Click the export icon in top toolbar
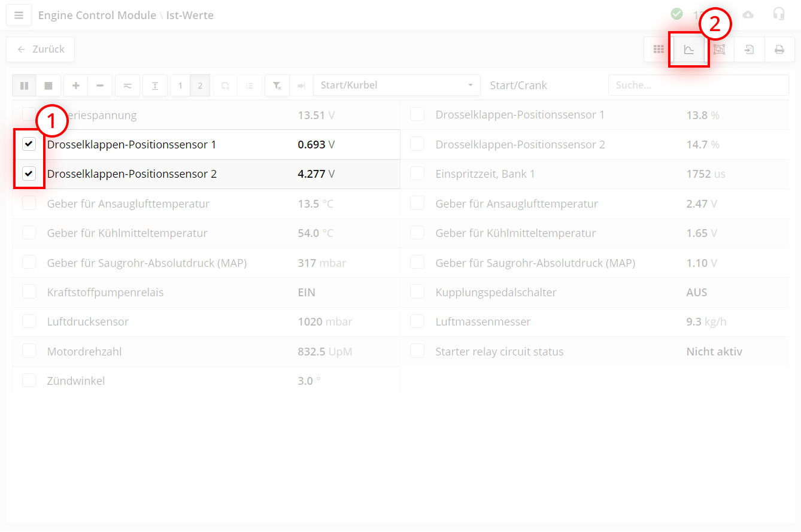 pyautogui.click(x=749, y=50)
